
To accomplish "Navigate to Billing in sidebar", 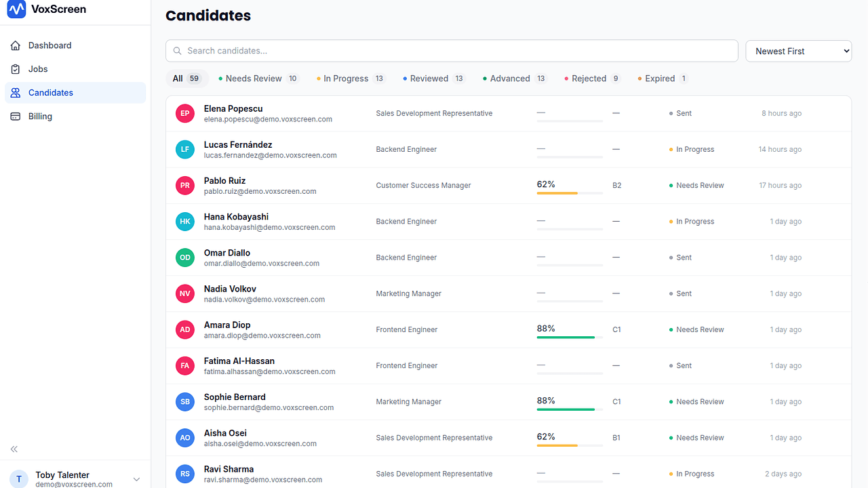I will 75,117.
